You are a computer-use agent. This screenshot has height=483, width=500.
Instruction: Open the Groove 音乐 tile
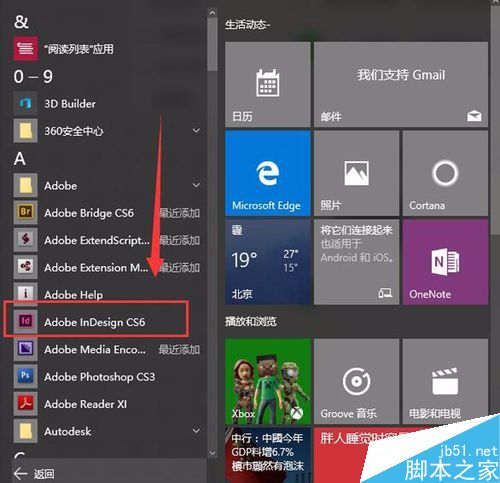click(x=356, y=382)
